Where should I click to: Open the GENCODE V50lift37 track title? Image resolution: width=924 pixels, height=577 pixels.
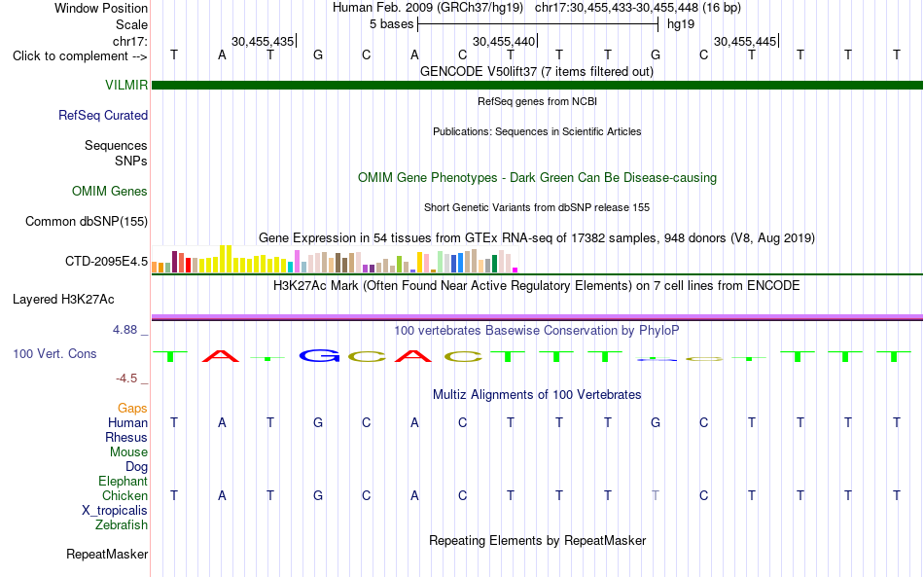[537, 71]
